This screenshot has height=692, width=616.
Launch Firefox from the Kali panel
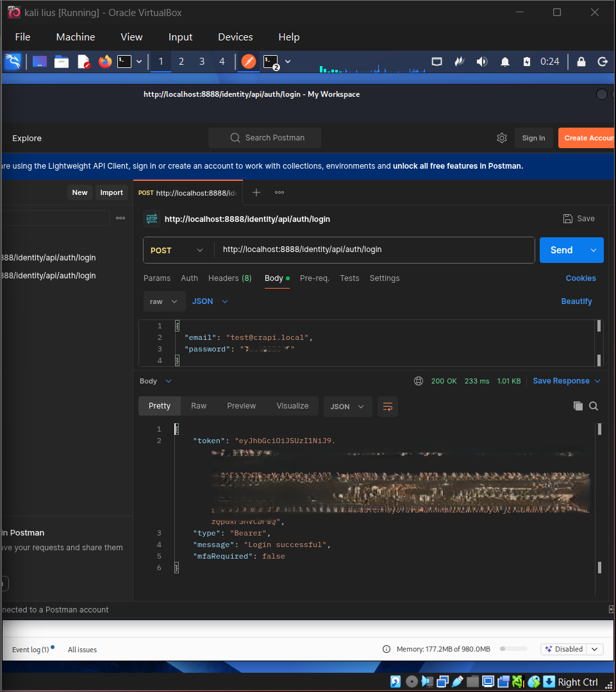[105, 62]
